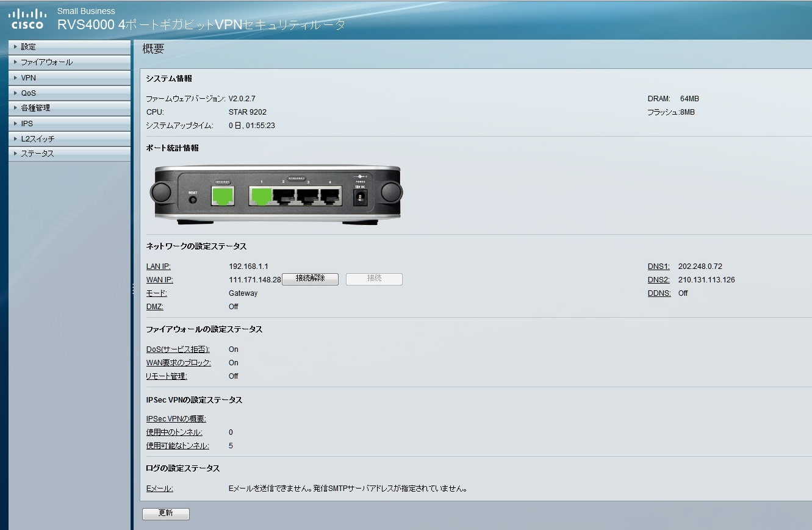This screenshot has height=530, width=812.
Task: Click the CPU value STAR 9202
Action: pyautogui.click(x=248, y=112)
